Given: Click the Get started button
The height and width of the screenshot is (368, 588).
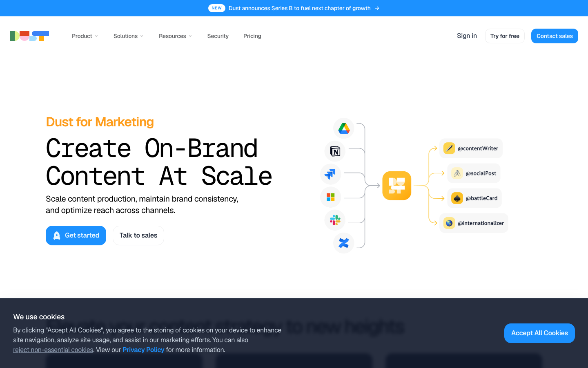Looking at the screenshot, I should pos(76,236).
